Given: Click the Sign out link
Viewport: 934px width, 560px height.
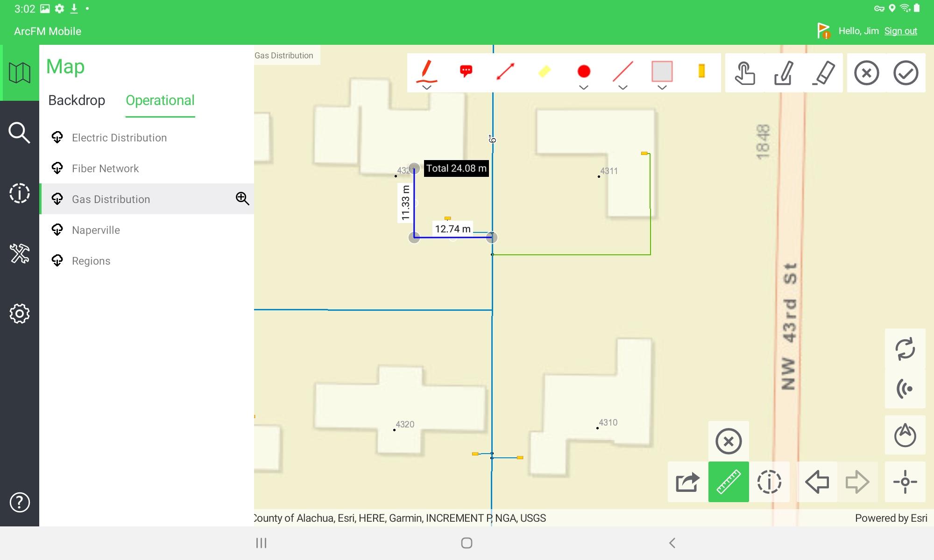Looking at the screenshot, I should coord(900,31).
